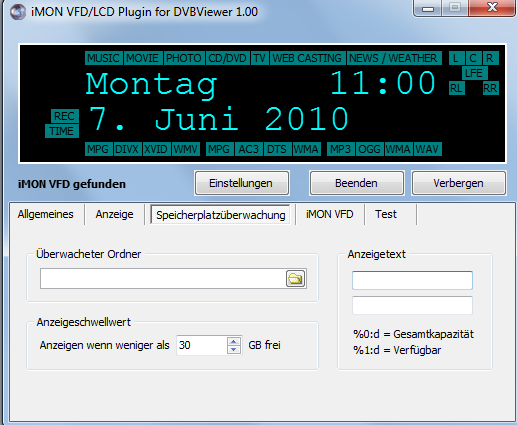Click the DTS audio indicator
The image size is (517, 425).
pos(277,149)
